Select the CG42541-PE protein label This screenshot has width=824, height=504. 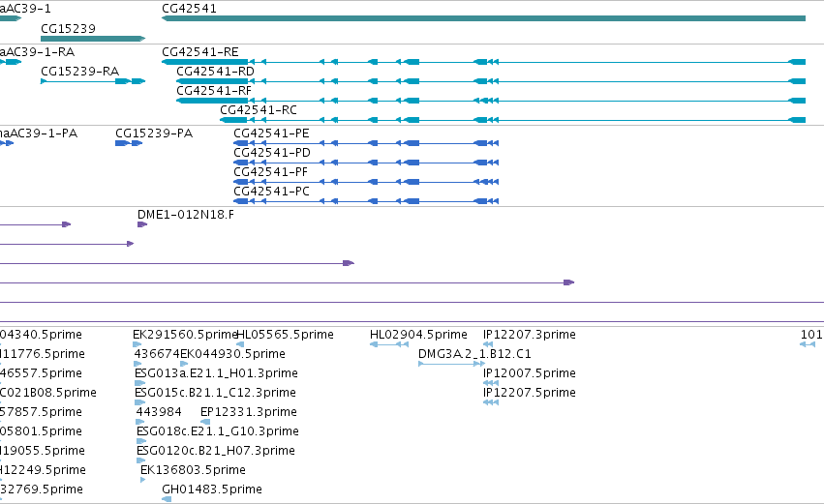coord(272,133)
